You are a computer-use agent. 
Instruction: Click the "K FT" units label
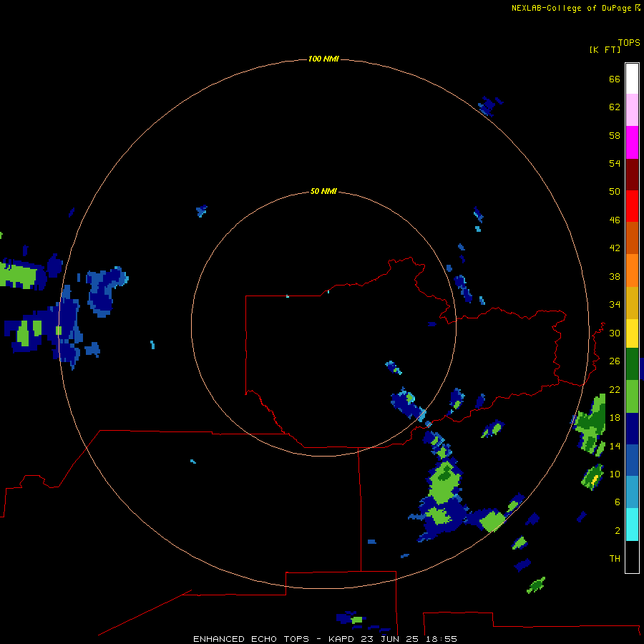point(605,49)
